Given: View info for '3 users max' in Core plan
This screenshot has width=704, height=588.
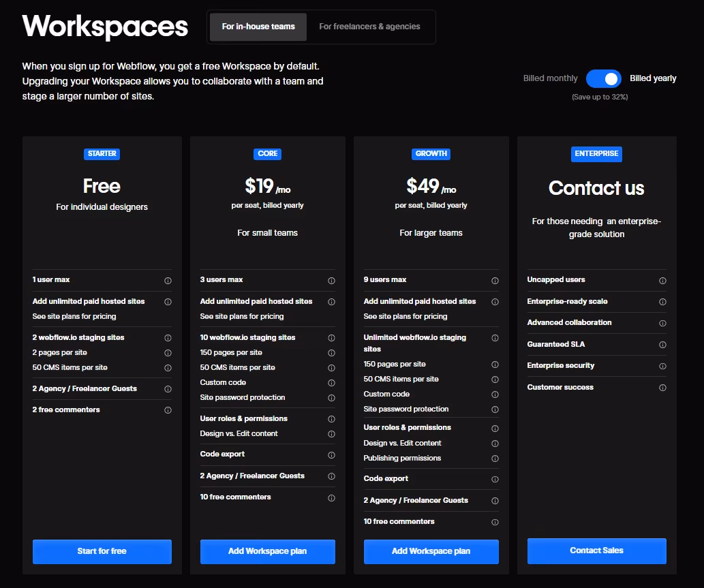Looking at the screenshot, I should (332, 280).
